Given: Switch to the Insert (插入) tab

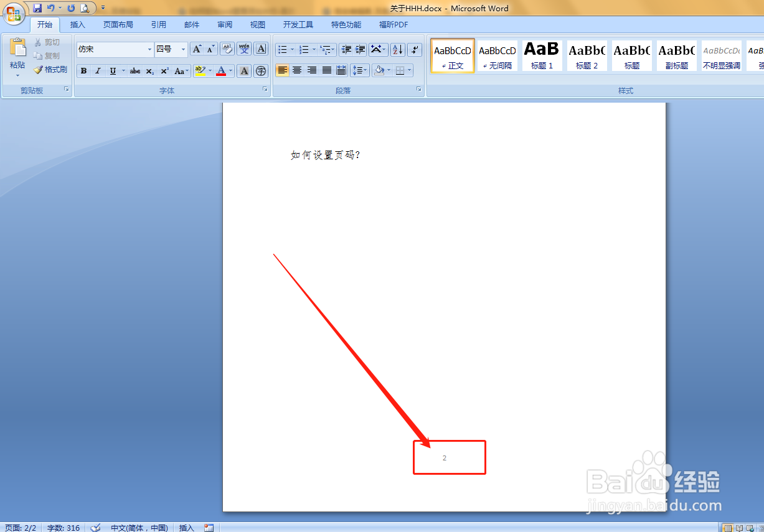Looking at the screenshot, I should [78, 25].
